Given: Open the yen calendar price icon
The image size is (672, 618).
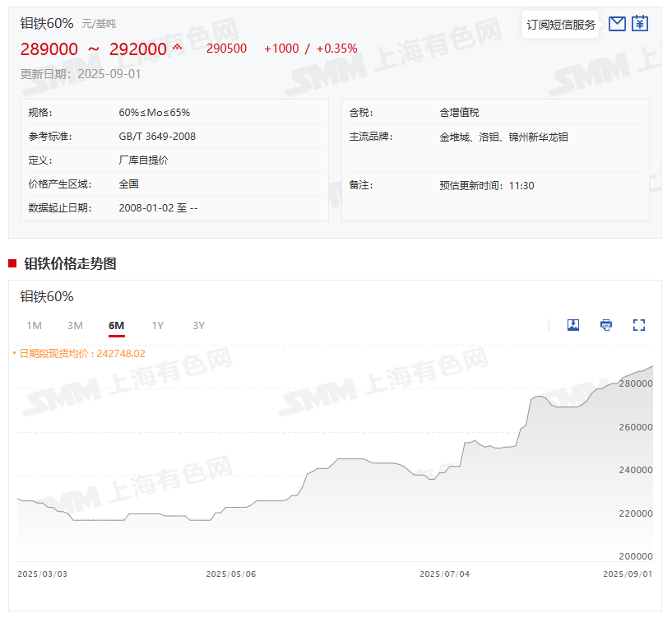Looking at the screenshot, I should tap(640, 24).
